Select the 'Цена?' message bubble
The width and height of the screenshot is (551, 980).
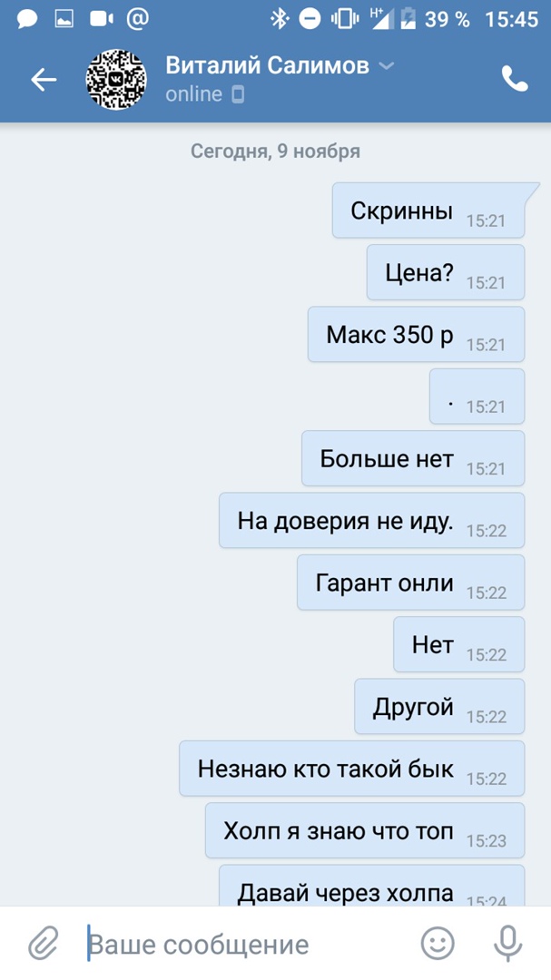point(446,272)
